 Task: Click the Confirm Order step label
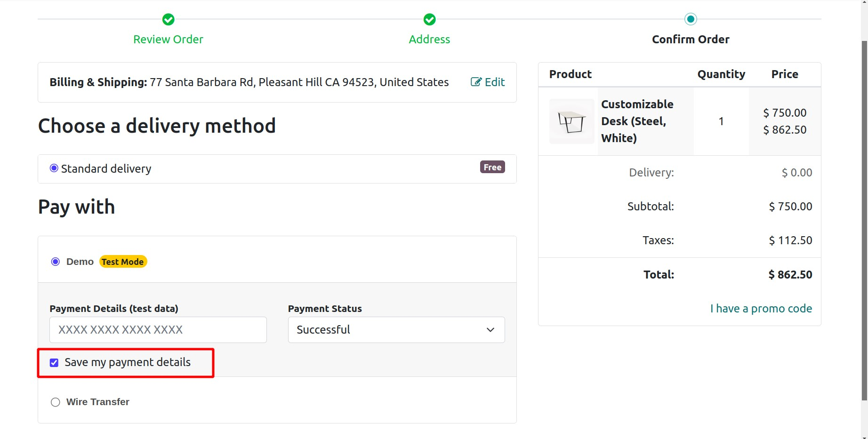(691, 40)
